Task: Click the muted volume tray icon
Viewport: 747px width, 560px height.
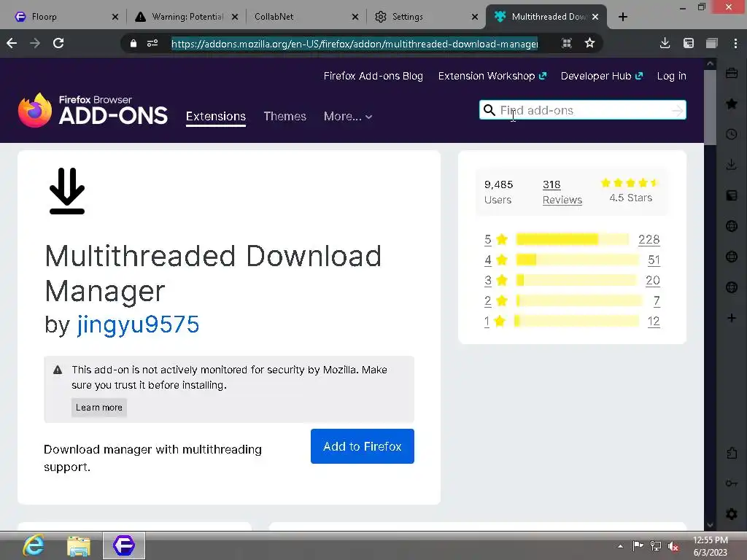Action: (673, 546)
